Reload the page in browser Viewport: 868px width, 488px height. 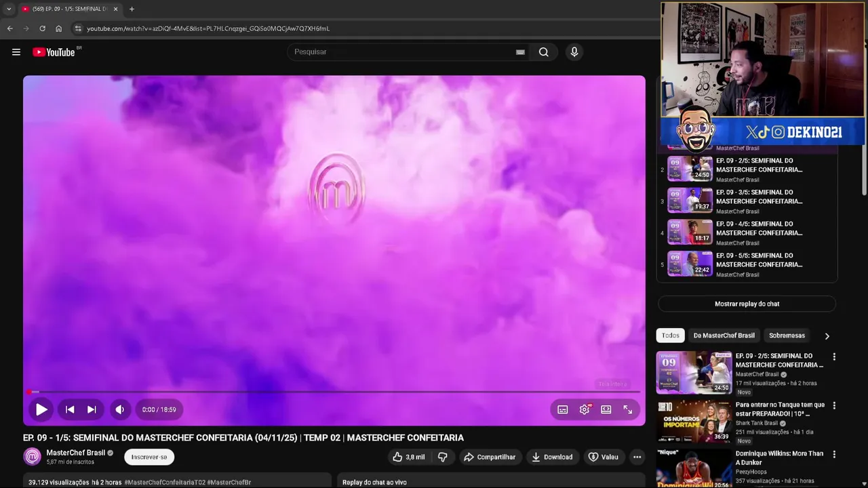pyautogui.click(x=42, y=28)
